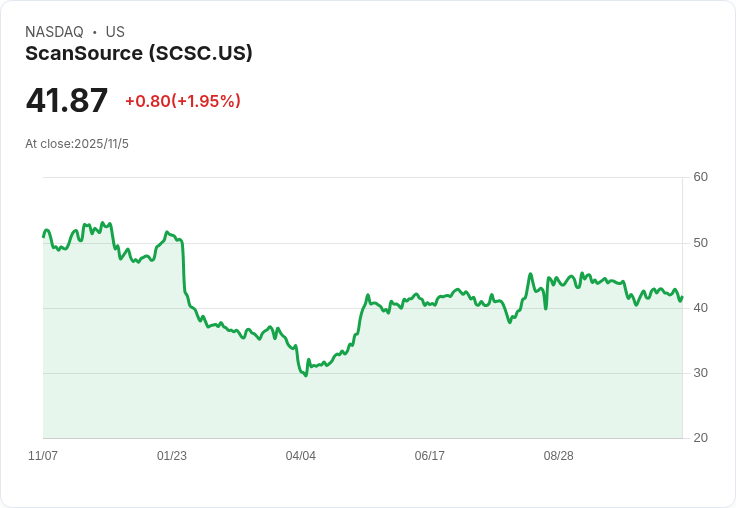
Task: Select the 08/28 date on the x-axis
Action: [559, 456]
